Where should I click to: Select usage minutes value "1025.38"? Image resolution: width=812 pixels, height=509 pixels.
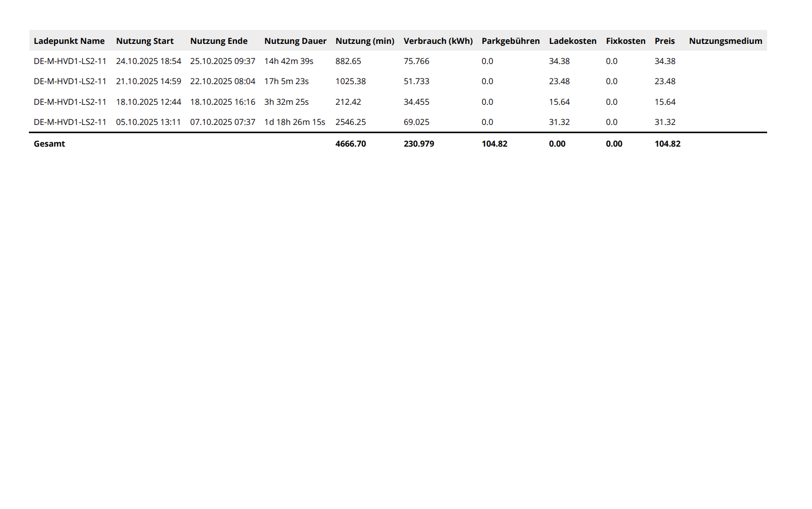coord(351,81)
